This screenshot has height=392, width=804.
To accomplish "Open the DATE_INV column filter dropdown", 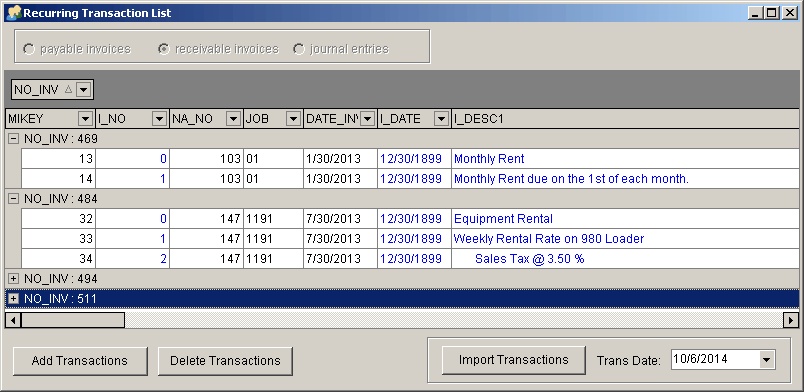I will 368,119.
